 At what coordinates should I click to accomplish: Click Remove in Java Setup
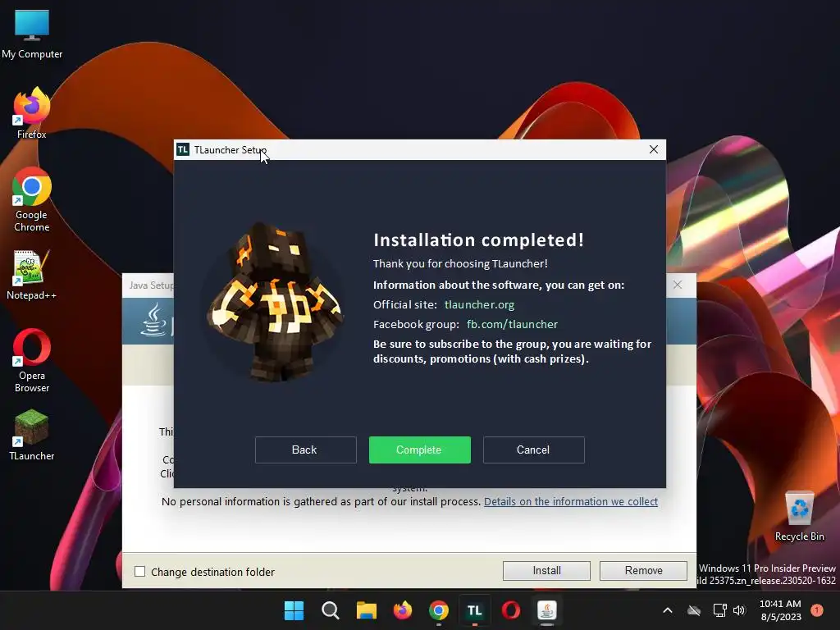643,571
